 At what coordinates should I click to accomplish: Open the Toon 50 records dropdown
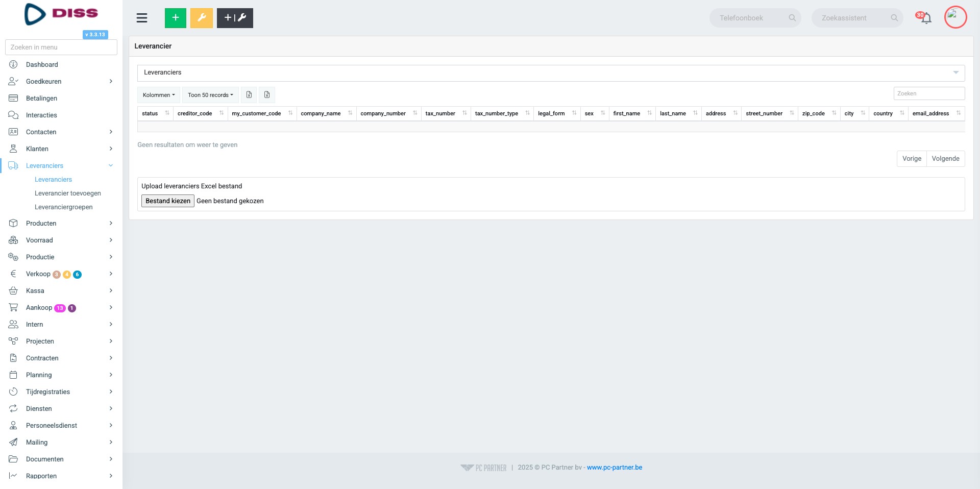(210, 95)
